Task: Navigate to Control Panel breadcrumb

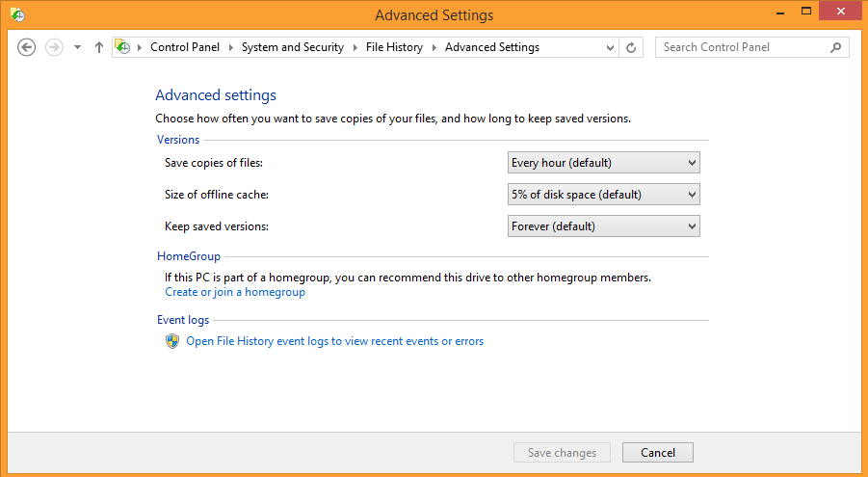Action: click(185, 47)
